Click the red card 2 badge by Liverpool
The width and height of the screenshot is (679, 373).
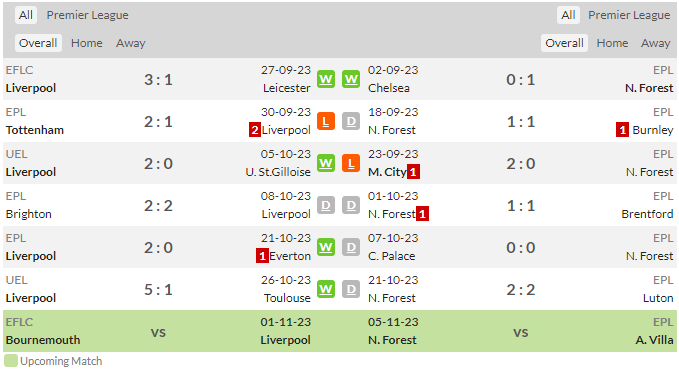tap(255, 130)
